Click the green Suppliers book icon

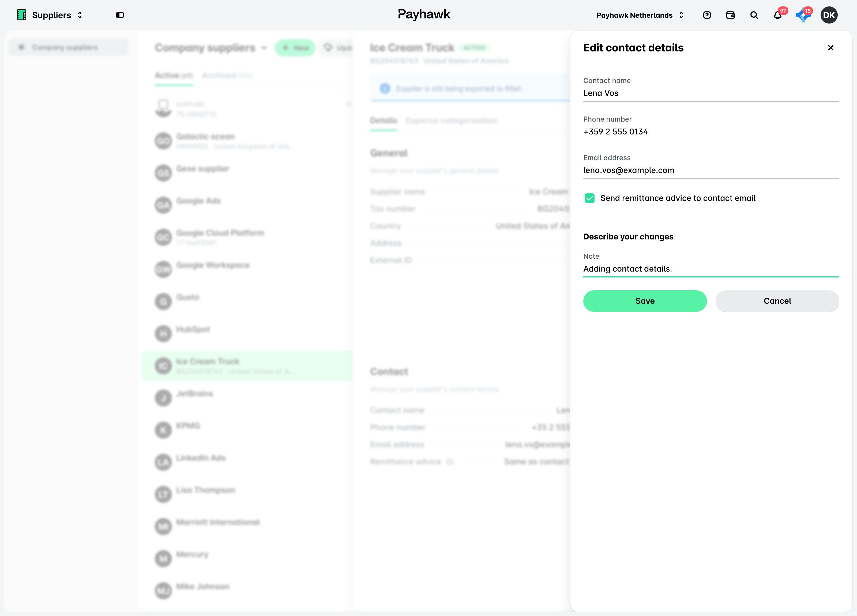pyautogui.click(x=21, y=15)
